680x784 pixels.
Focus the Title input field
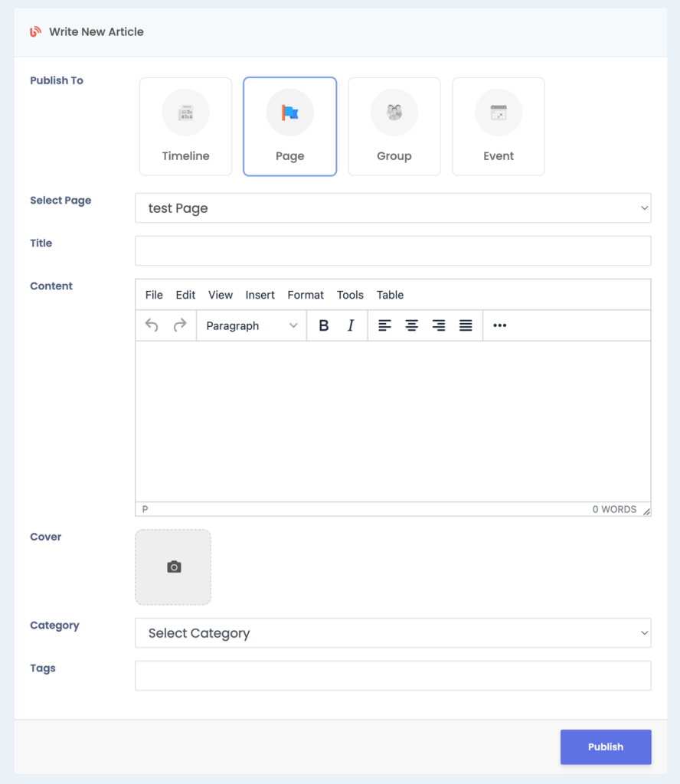click(x=393, y=251)
